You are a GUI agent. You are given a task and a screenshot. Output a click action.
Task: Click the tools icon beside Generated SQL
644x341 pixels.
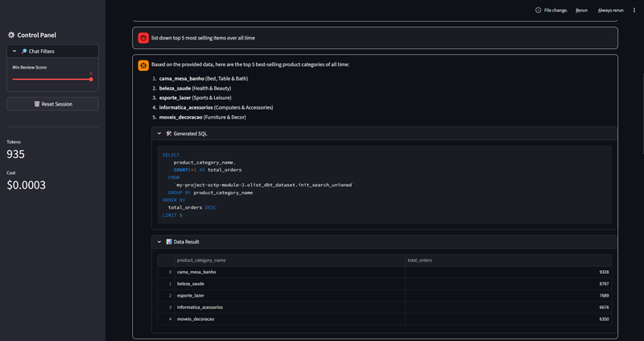click(x=169, y=133)
